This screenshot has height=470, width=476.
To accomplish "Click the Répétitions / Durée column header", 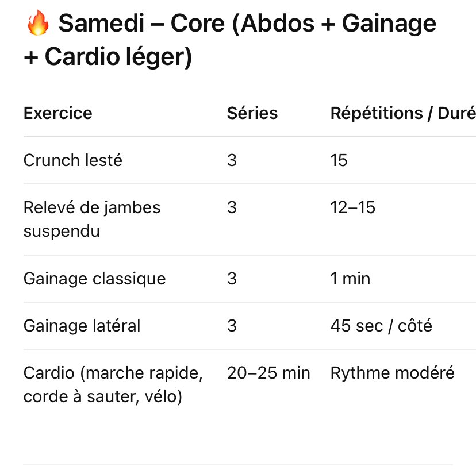I will 402,113.
